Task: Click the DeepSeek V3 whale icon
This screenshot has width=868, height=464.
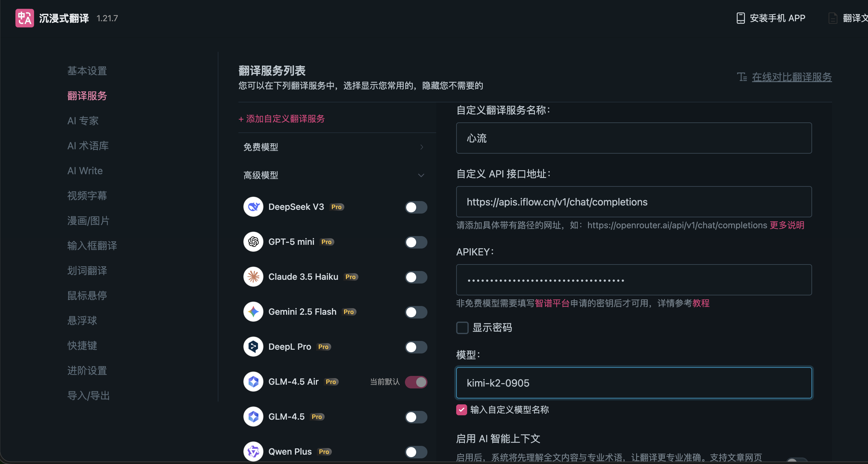Action: [x=253, y=207]
